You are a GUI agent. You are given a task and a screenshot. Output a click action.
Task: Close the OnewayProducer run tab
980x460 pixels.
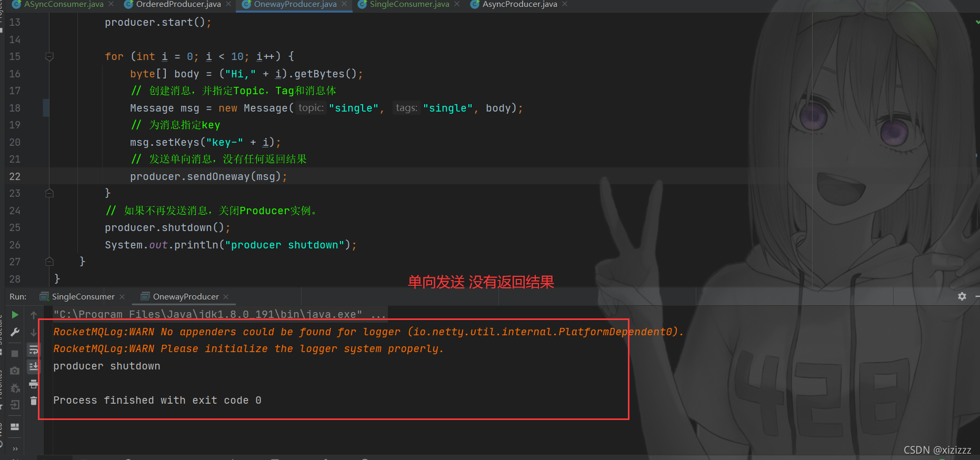coord(226,297)
